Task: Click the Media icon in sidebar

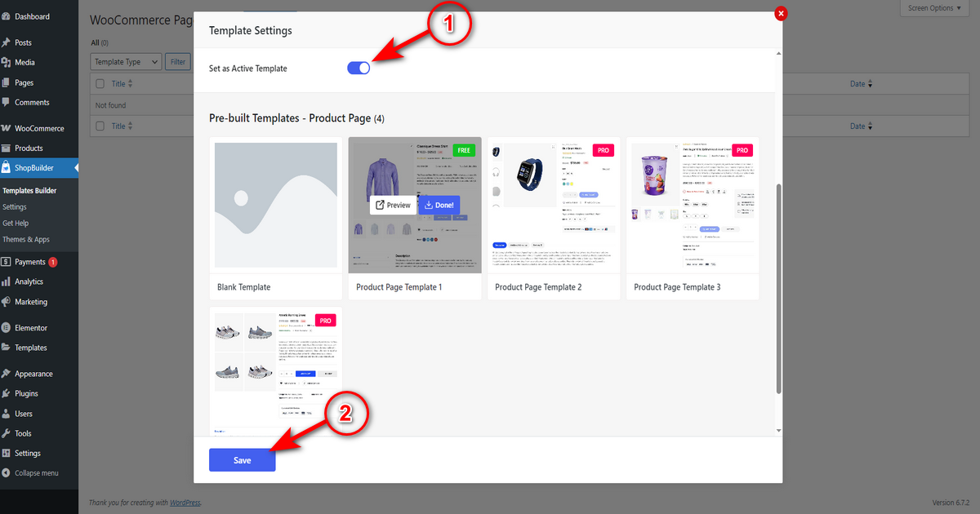Action: point(7,62)
